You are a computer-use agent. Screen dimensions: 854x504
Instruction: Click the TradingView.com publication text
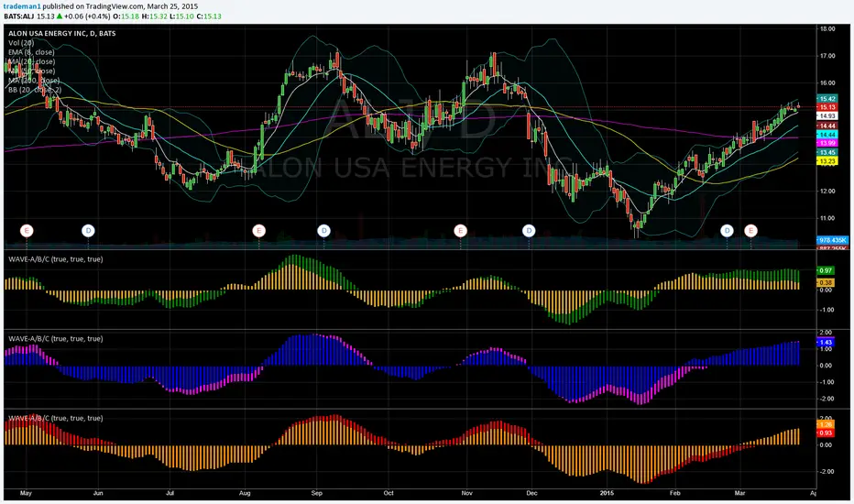115,6
